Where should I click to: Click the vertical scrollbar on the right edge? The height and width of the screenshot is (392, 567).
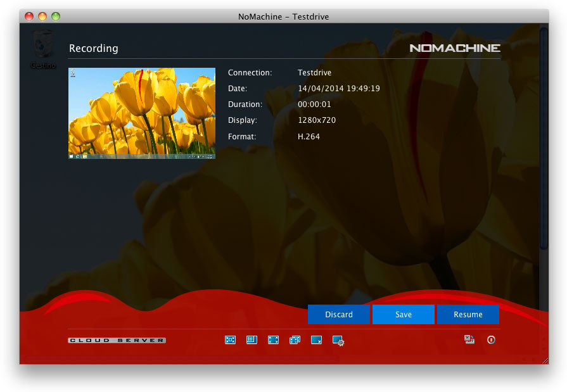pos(543,139)
